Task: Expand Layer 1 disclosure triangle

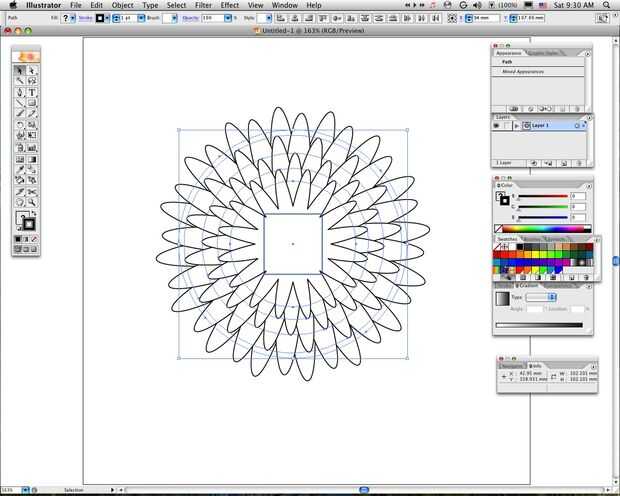Action: click(x=516, y=126)
